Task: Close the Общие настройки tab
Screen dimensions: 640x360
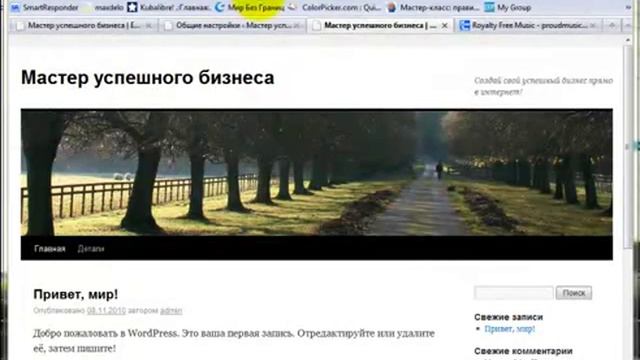Action: click(x=297, y=26)
